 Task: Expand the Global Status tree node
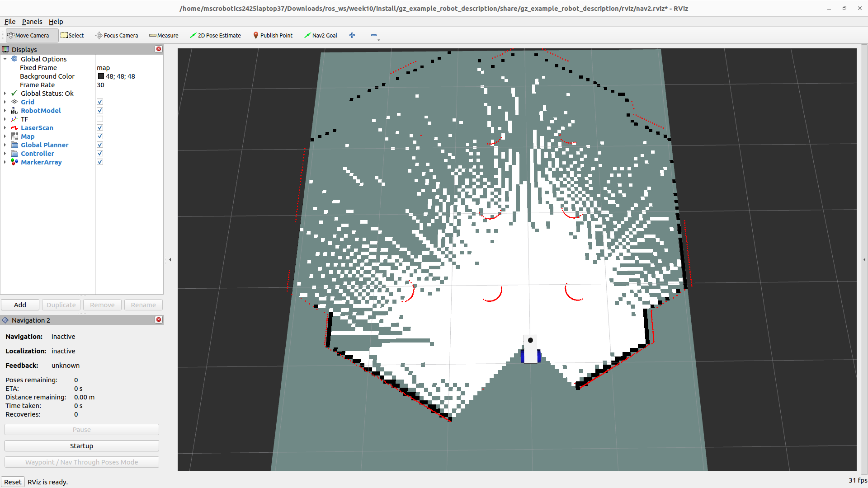5,93
